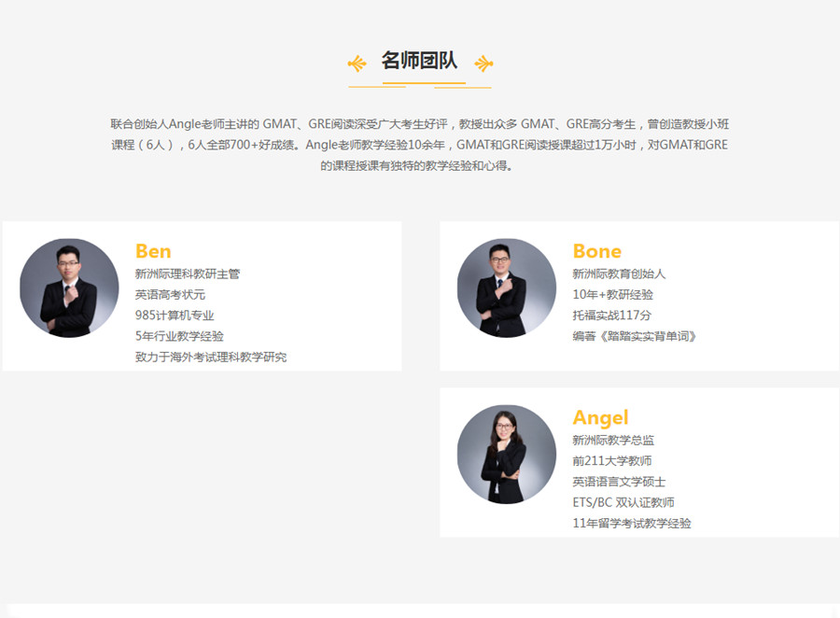Select the 名师团队 section heading

(419, 62)
